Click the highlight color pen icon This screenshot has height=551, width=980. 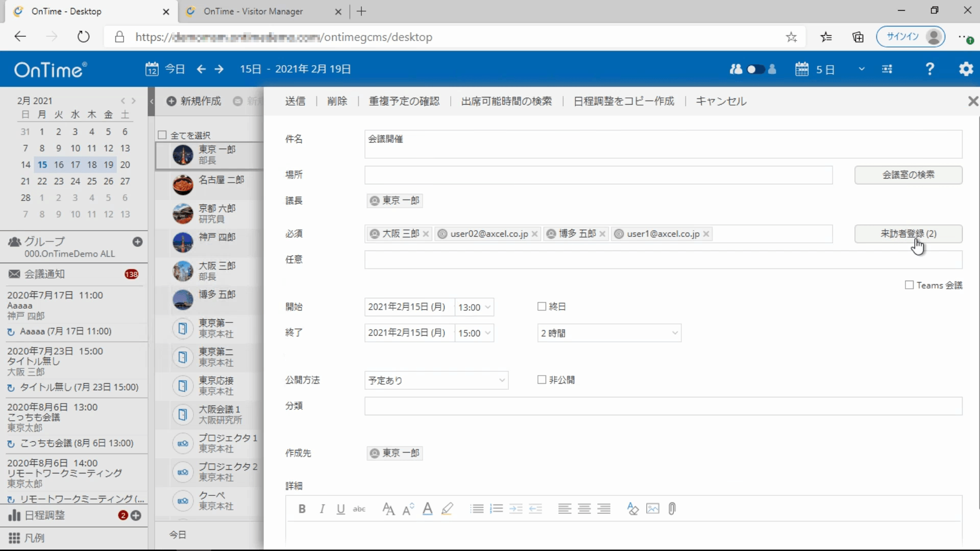(447, 509)
